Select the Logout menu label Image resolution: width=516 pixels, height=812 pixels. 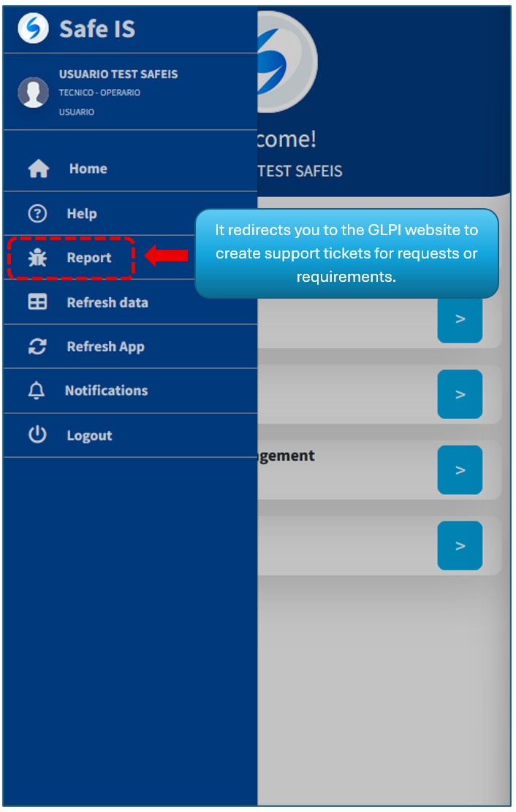pos(89,436)
